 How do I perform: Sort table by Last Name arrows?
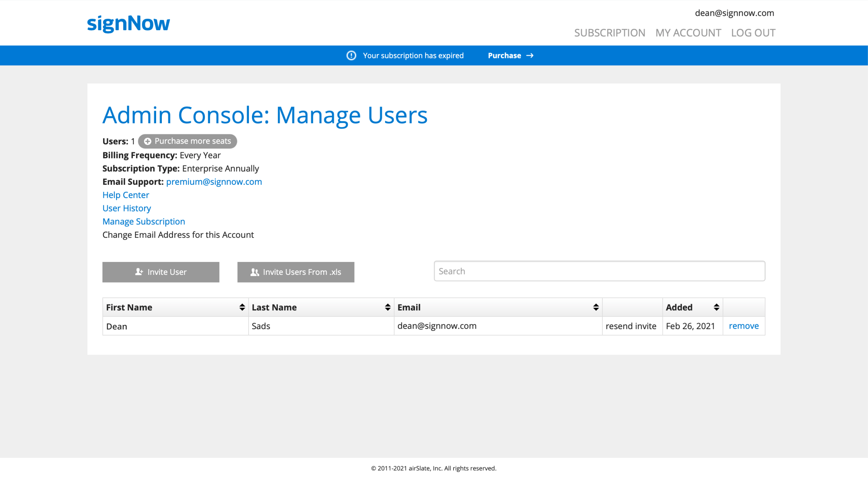(387, 307)
